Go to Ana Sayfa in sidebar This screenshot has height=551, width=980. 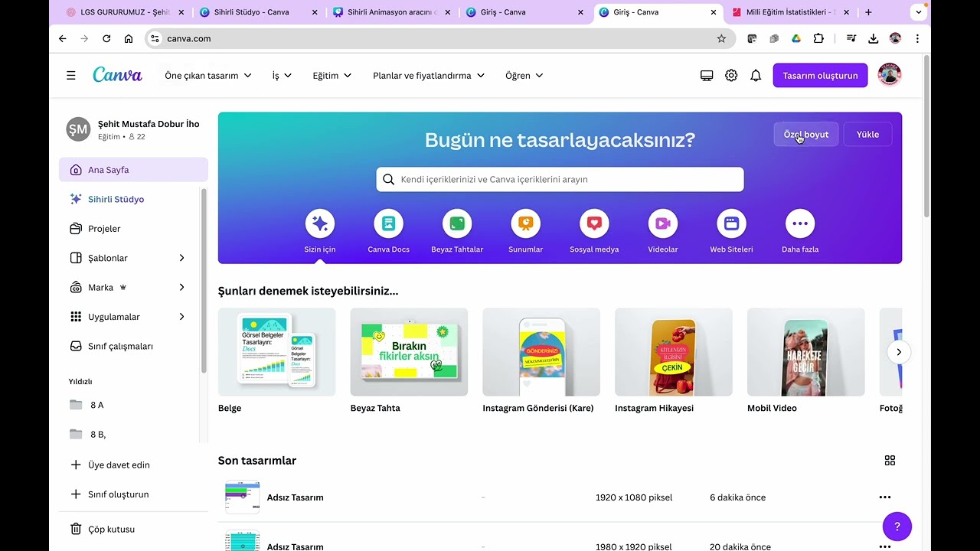(133, 170)
